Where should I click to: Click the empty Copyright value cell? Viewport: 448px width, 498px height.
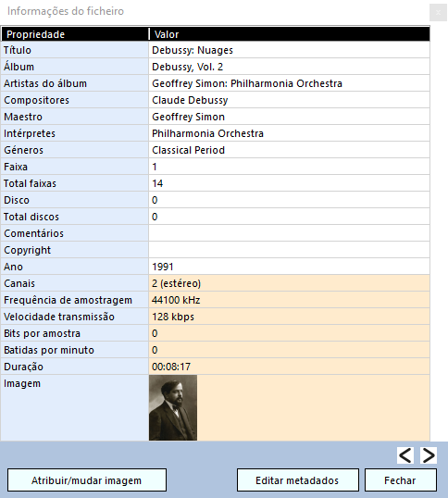click(289, 250)
